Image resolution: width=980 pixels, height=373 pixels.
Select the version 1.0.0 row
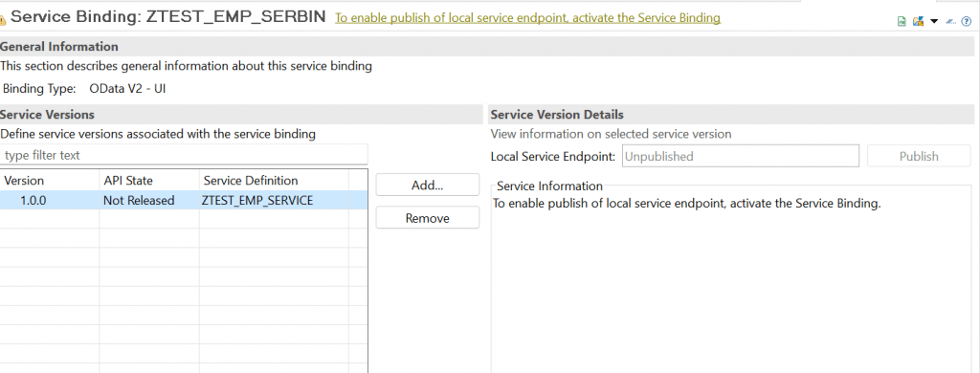[x=184, y=201]
